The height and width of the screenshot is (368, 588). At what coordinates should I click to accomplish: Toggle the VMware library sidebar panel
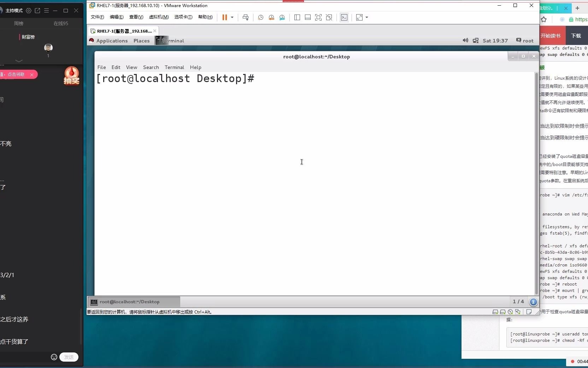tap(298, 17)
